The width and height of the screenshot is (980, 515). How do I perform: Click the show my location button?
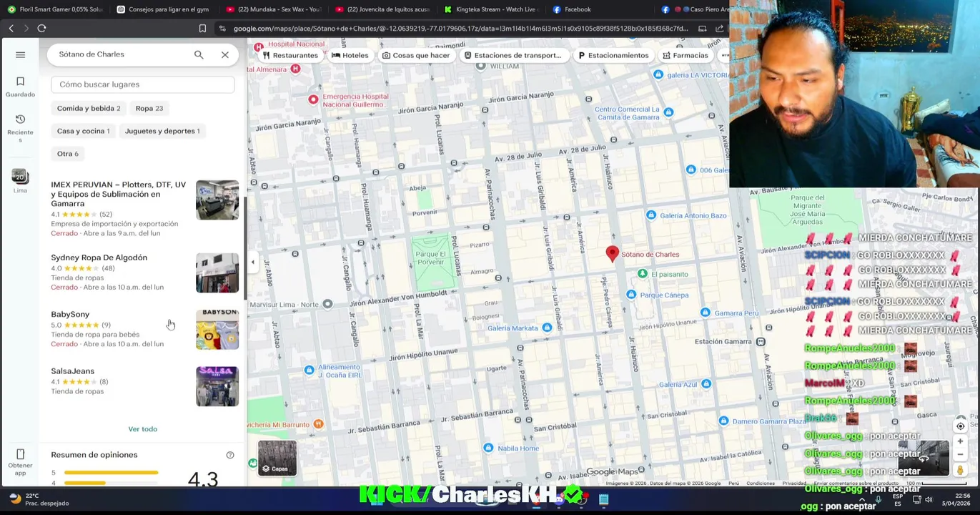click(x=960, y=426)
